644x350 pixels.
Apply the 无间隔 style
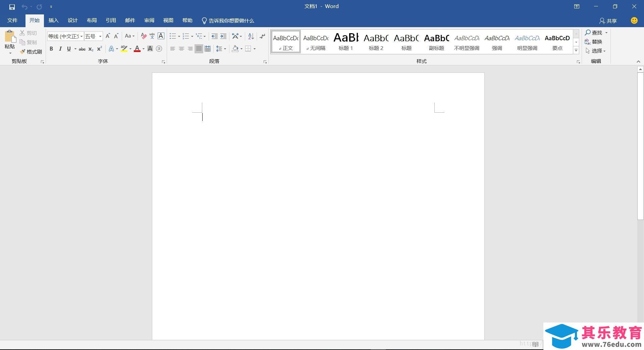pos(316,42)
